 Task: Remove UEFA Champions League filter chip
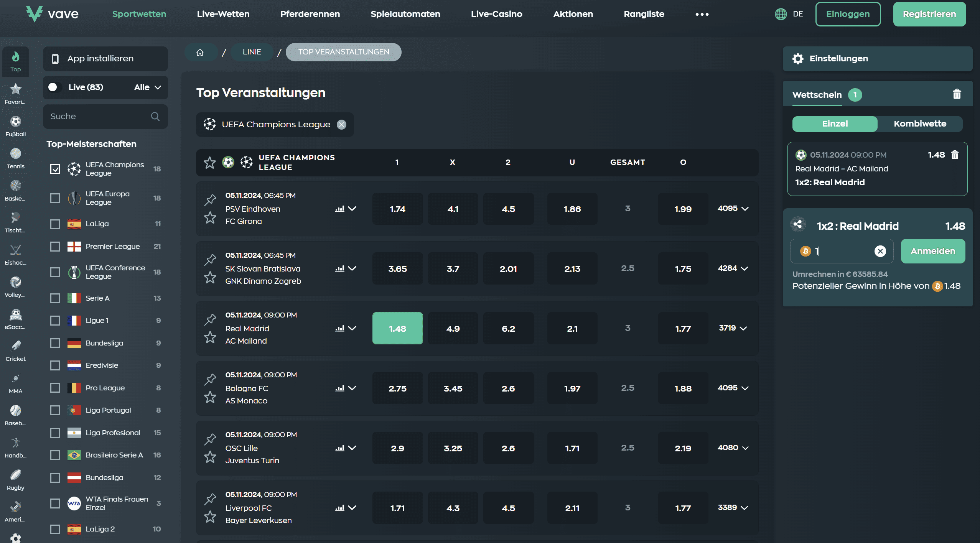pyautogui.click(x=341, y=125)
